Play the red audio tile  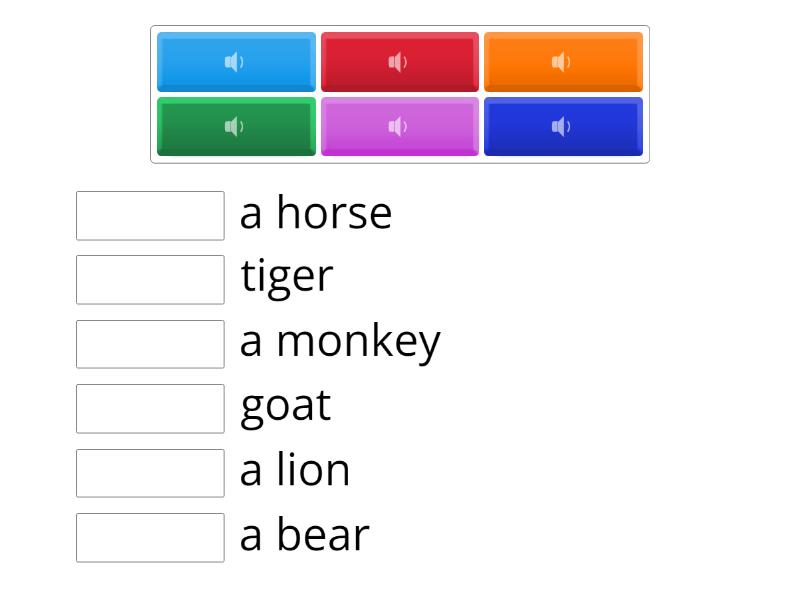399,62
